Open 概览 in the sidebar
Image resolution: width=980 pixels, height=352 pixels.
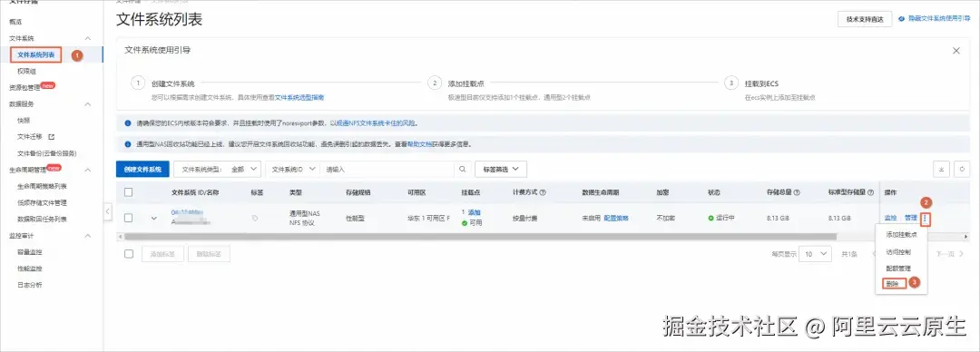(x=15, y=22)
